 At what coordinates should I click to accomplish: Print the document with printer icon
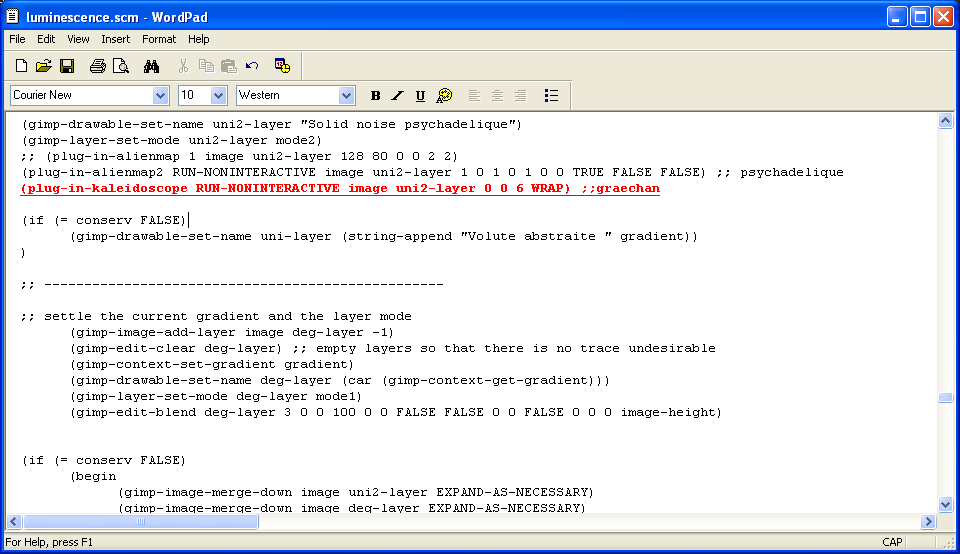pyautogui.click(x=97, y=66)
